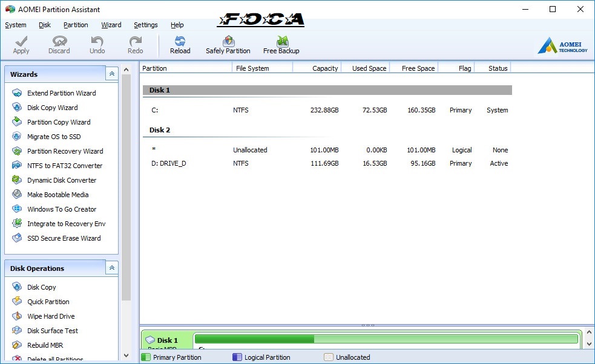Start the Wipe Hard Drive operation link

(51, 316)
